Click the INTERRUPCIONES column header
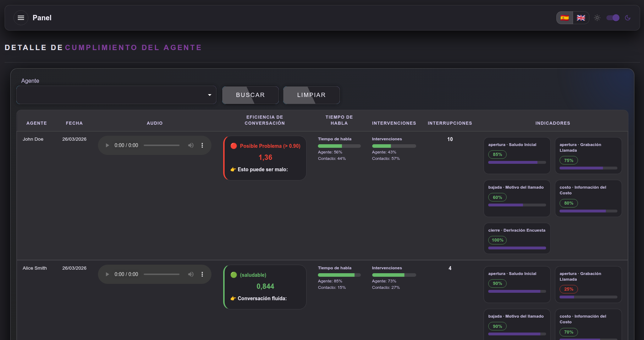Image resolution: width=644 pixels, height=340 pixels. (450, 123)
